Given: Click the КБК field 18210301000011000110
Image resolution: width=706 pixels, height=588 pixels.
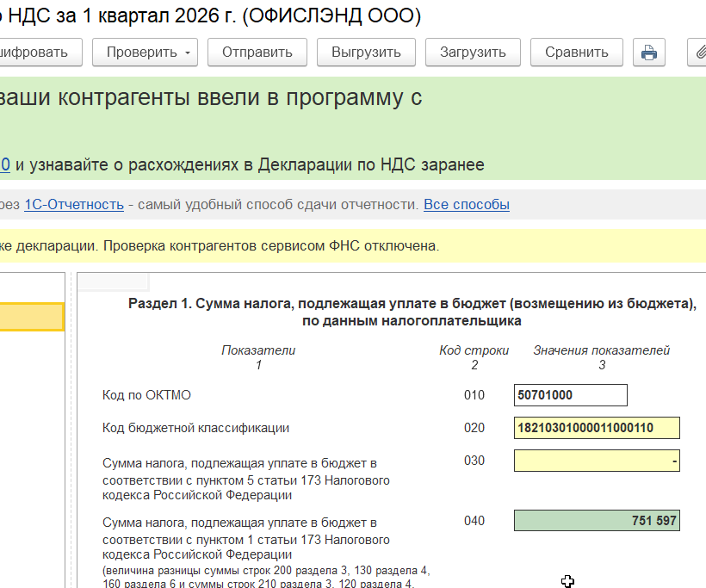Looking at the screenshot, I should (597, 428).
